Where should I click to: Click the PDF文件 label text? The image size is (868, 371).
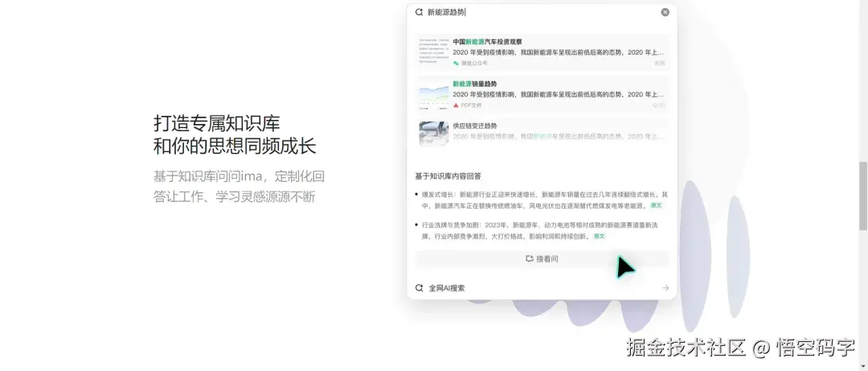pyautogui.click(x=471, y=105)
